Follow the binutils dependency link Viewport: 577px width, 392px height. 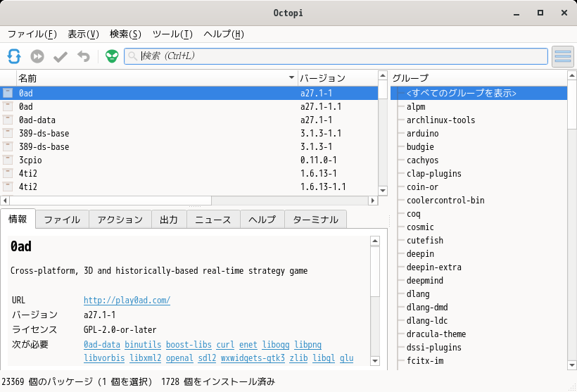(x=143, y=345)
